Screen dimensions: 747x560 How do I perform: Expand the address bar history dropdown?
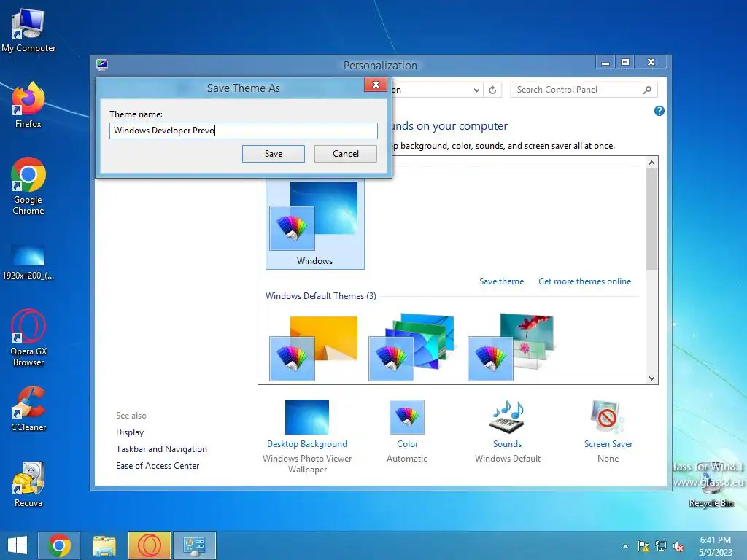pos(476,90)
